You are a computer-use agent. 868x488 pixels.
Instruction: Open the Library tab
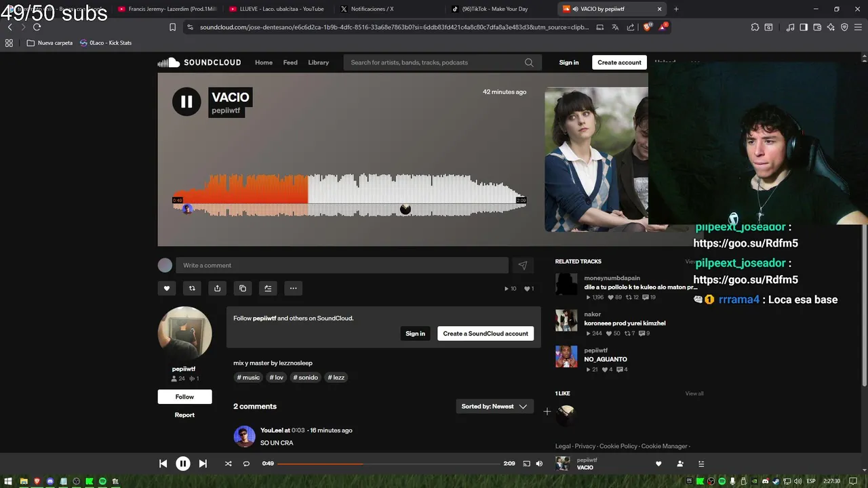tap(318, 62)
